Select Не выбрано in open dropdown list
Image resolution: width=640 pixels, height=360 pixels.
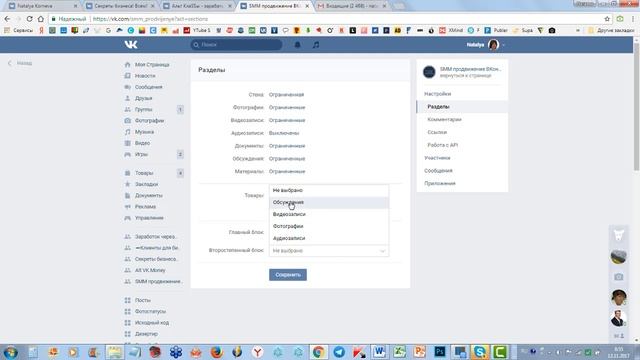coord(329,190)
